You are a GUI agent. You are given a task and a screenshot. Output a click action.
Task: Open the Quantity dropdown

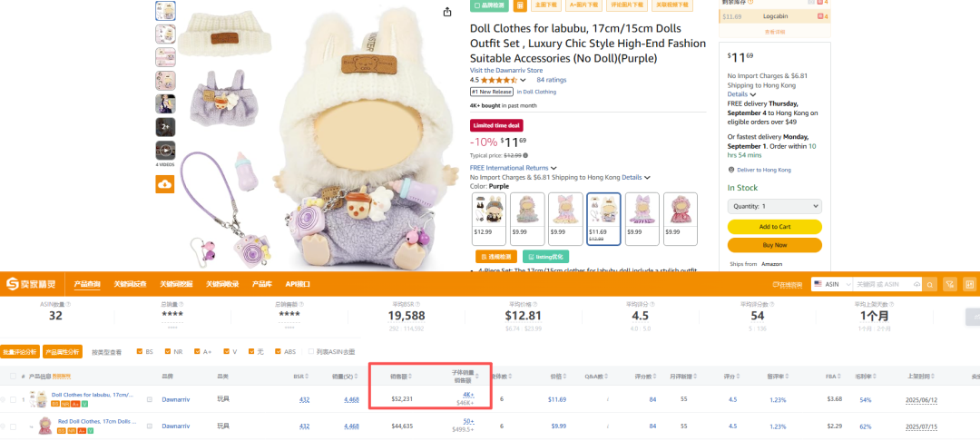[774, 206]
